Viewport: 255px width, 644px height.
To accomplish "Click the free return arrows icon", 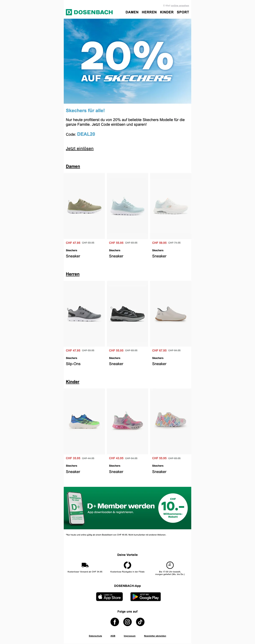I will (127, 565).
